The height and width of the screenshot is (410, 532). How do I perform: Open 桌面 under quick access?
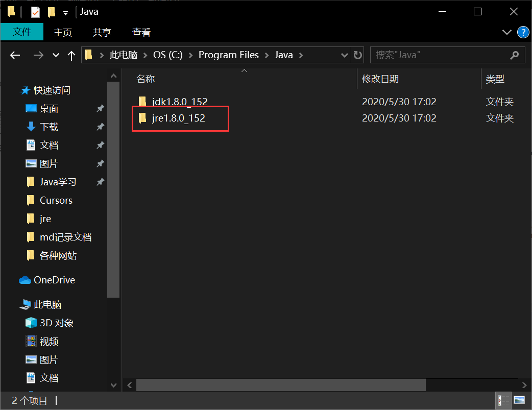tap(49, 109)
